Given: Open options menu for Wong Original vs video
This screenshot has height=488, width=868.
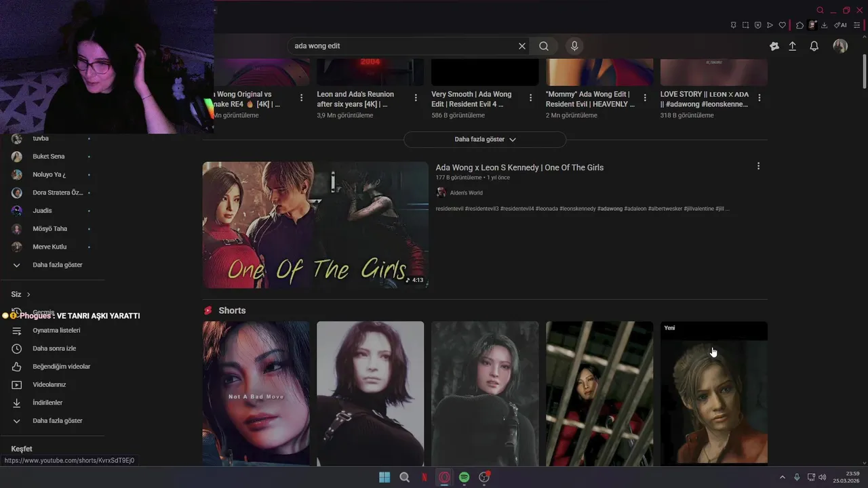Looking at the screenshot, I should pyautogui.click(x=301, y=98).
